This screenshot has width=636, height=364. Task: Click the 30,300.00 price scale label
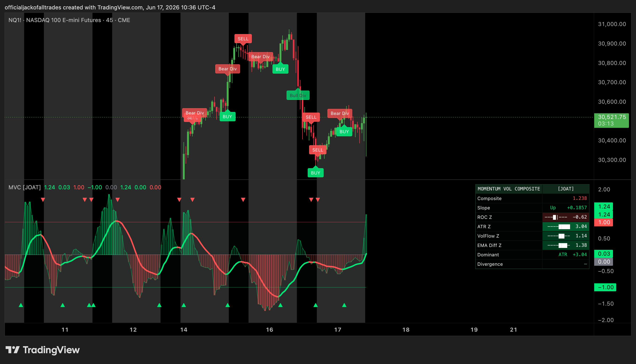(612, 160)
